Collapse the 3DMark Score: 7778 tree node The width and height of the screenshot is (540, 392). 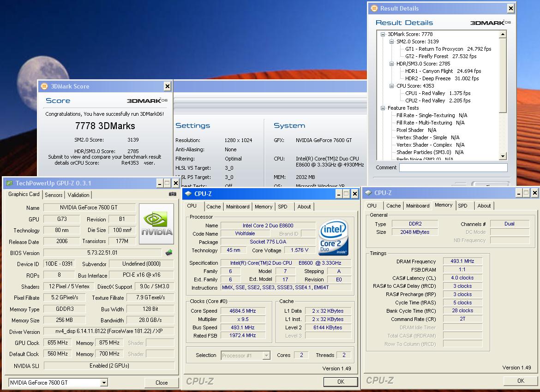(383, 34)
